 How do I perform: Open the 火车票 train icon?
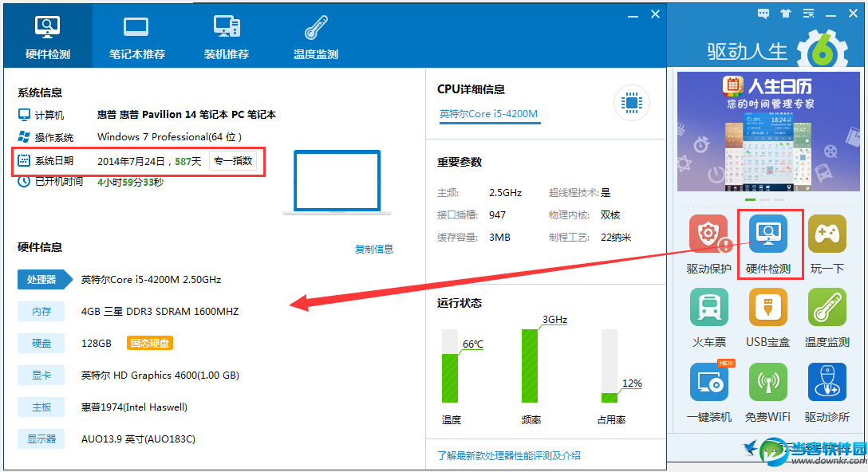point(708,307)
